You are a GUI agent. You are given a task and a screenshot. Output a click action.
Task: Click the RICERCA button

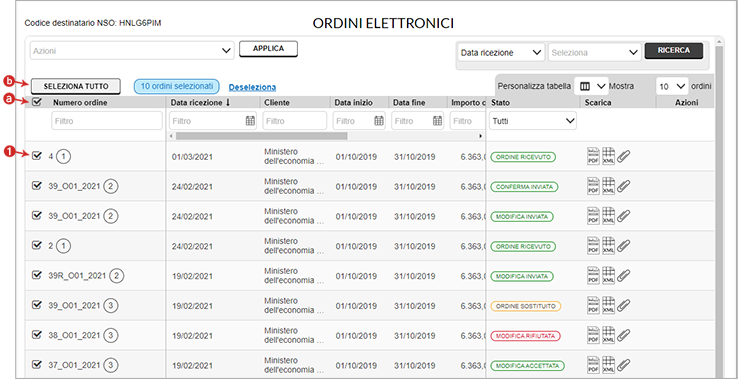point(674,51)
